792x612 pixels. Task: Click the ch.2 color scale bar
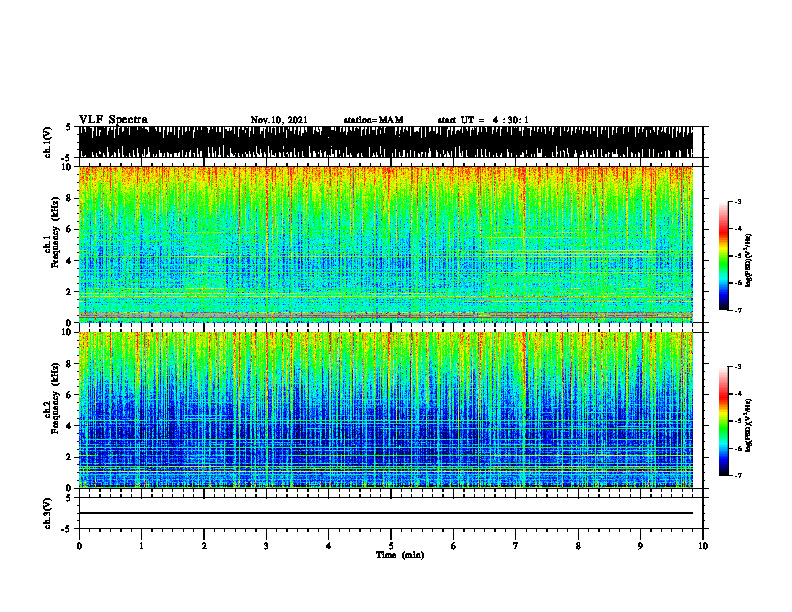pos(724,421)
